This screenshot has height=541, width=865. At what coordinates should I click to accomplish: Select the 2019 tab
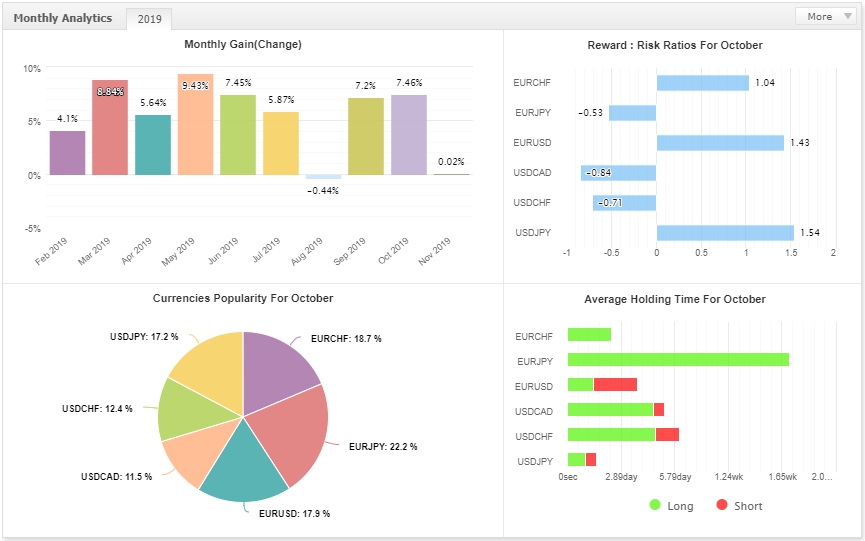click(x=149, y=19)
